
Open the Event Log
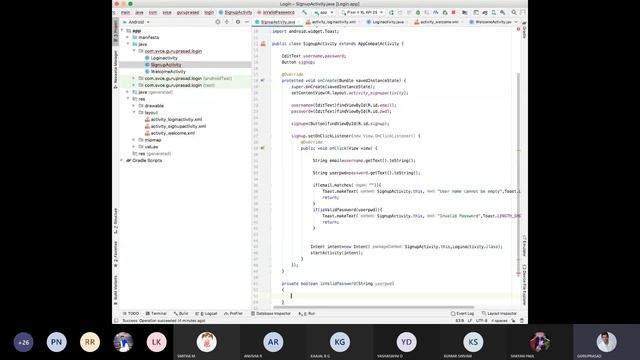462,313
